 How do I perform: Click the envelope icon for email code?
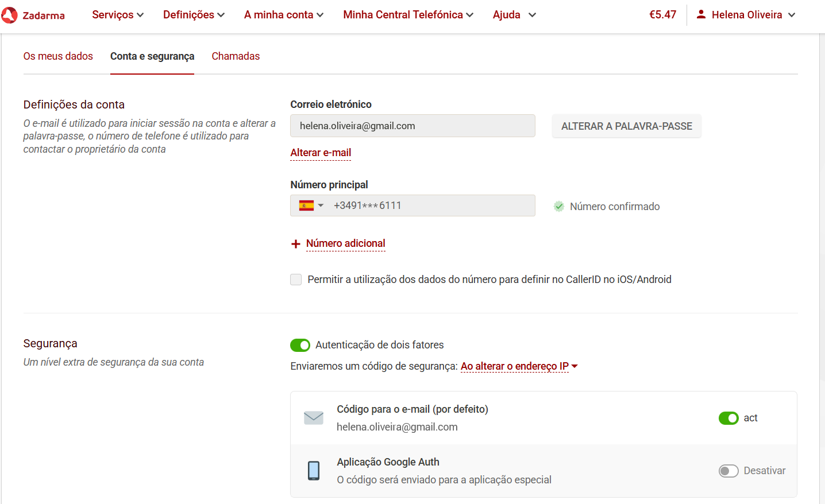pyautogui.click(x=314, y=418)
